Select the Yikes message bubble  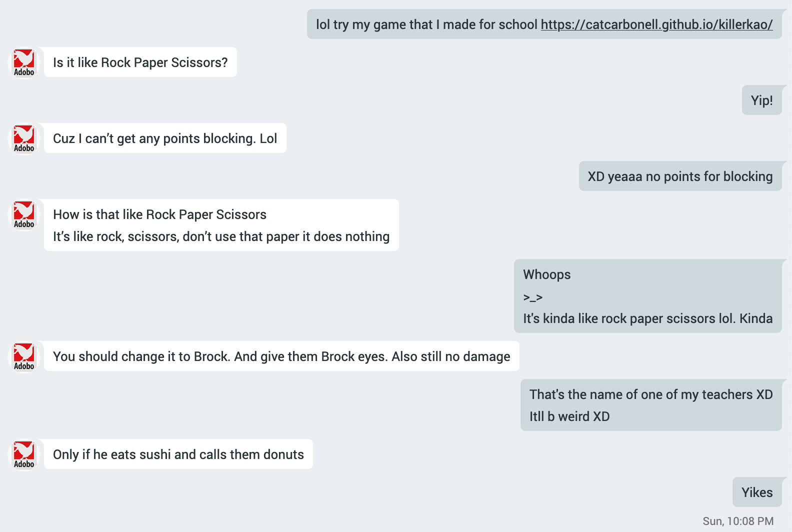tap(756, 492)
